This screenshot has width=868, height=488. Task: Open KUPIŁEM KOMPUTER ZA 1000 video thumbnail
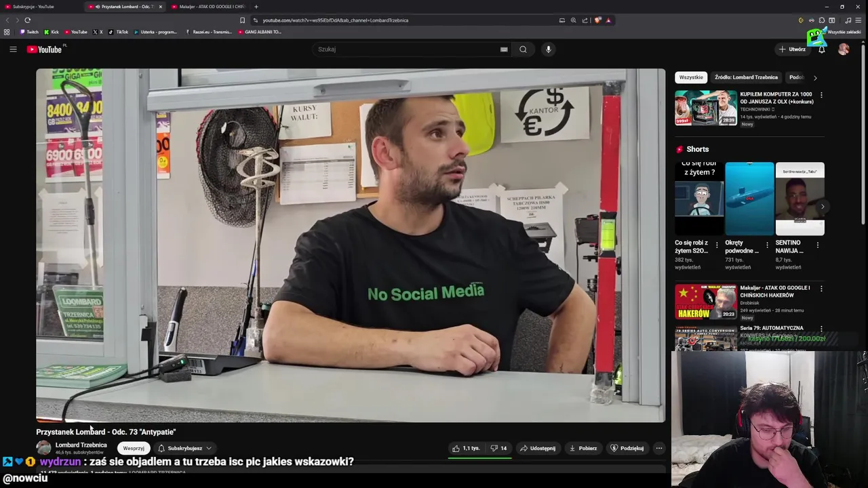[705, 108]
